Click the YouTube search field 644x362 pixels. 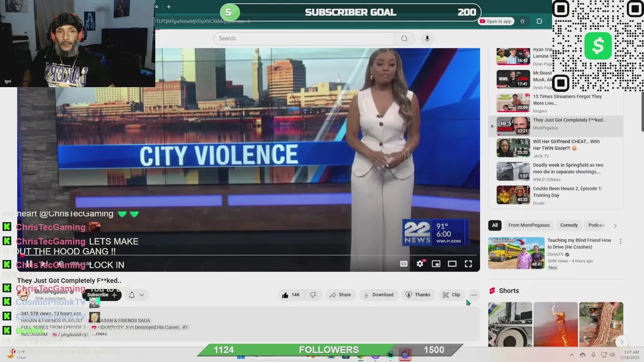coord(303,39)
